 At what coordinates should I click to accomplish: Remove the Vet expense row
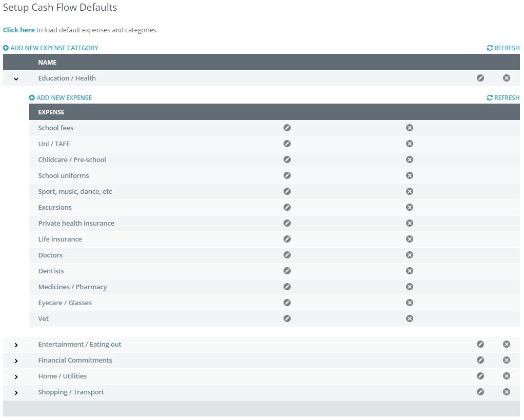tap(410, 318)
